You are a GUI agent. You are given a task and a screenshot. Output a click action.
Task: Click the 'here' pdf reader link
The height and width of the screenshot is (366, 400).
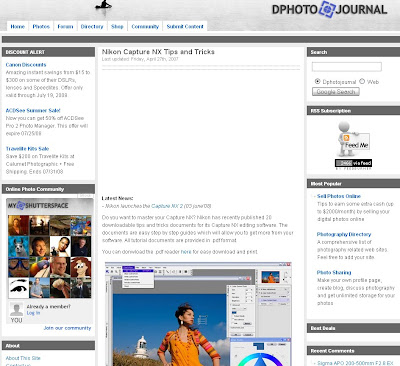[186, 252]
